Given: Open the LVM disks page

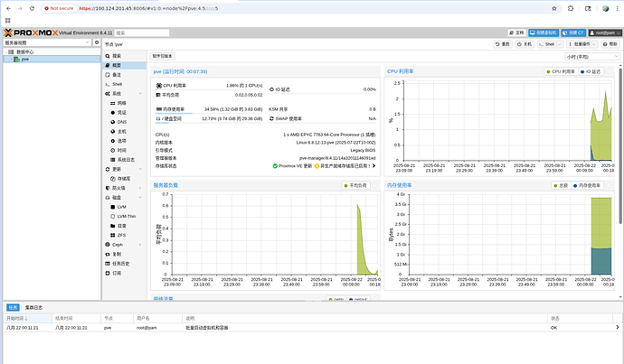Looking at the screenshot, I should pos(122,207).
